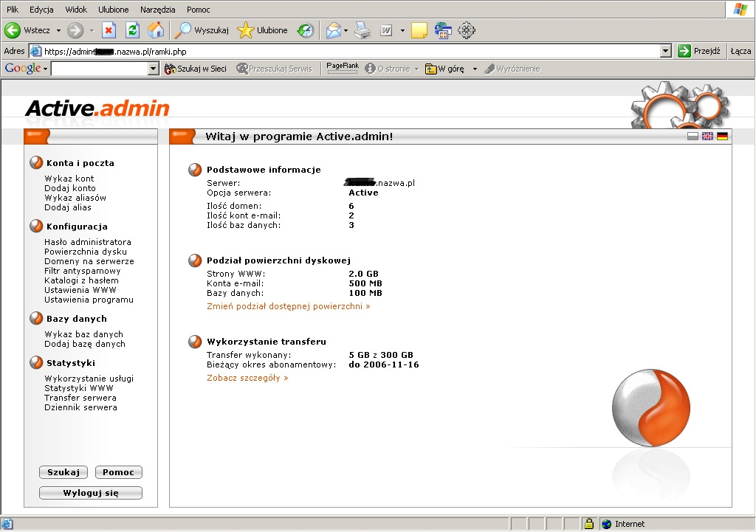Click the window-and-monitor toolbar icon
This screenshot has width=756, height=532.
(x=443, y=30)
